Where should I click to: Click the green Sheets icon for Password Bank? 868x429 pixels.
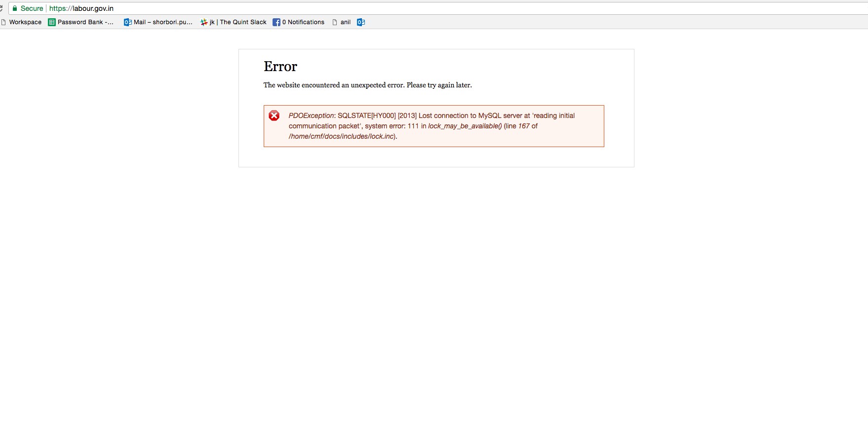pyautogui.click(x=52, y=22)
